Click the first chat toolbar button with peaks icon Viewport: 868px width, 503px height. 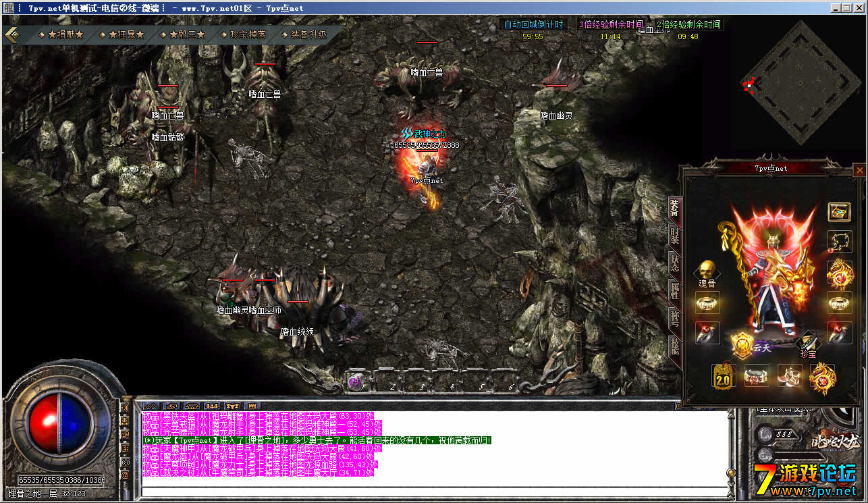pos(151,406)
